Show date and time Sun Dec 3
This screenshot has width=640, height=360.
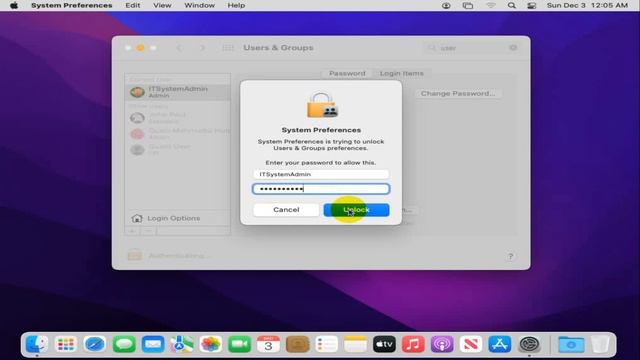pos(587,5)
